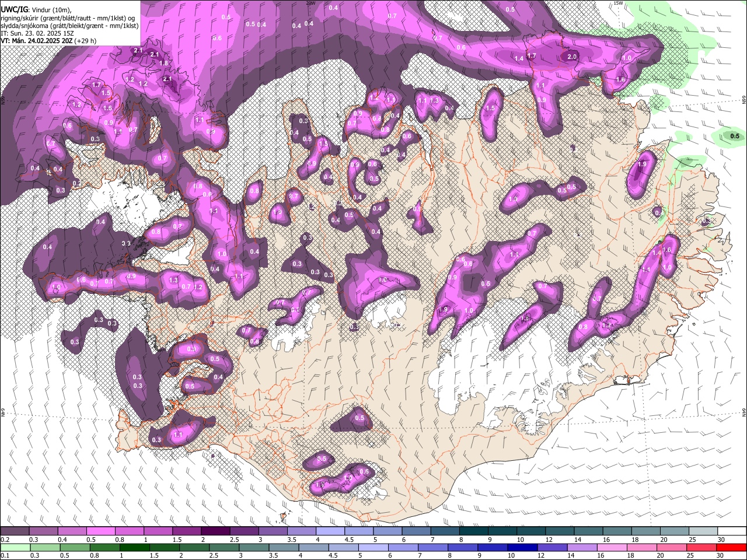Click the 'slydda/snjókoma (grátt/bleikt/grænt - mm/1klst)' line
Screen dimensions: 747x560
(70, 26)
